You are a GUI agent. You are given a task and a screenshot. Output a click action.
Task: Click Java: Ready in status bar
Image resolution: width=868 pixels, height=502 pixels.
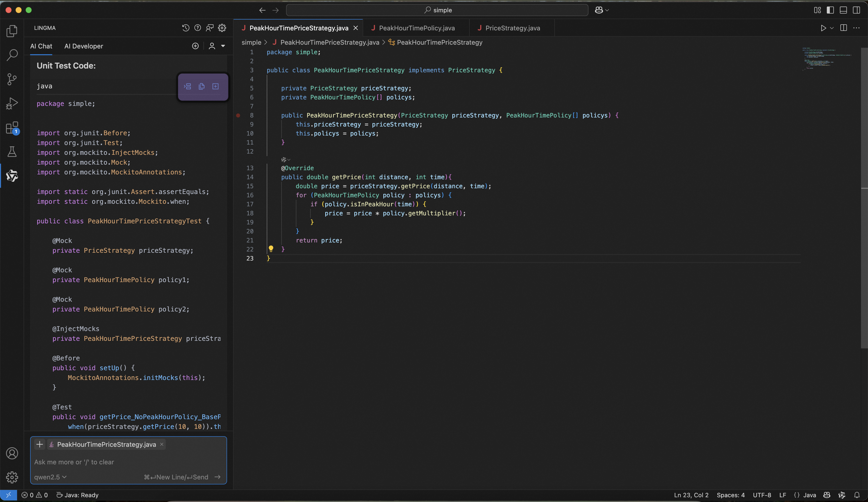point(78,495)
